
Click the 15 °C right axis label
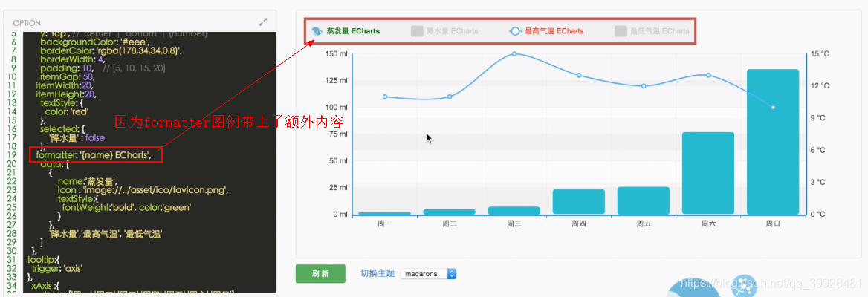(820, 53)
